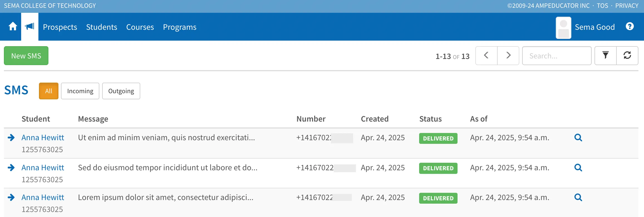Click the Number column header
644x217 pixels.
(311, 119)
